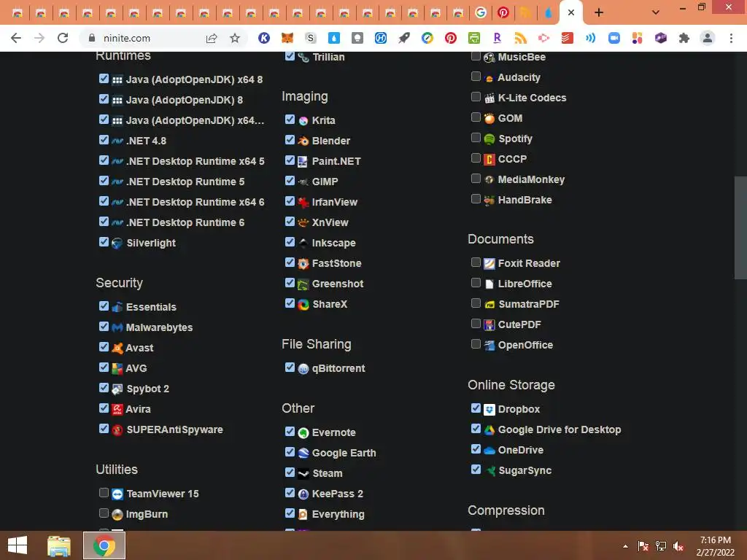
Task: Click the Greenshot icon
Action: (x=303, y=284)
